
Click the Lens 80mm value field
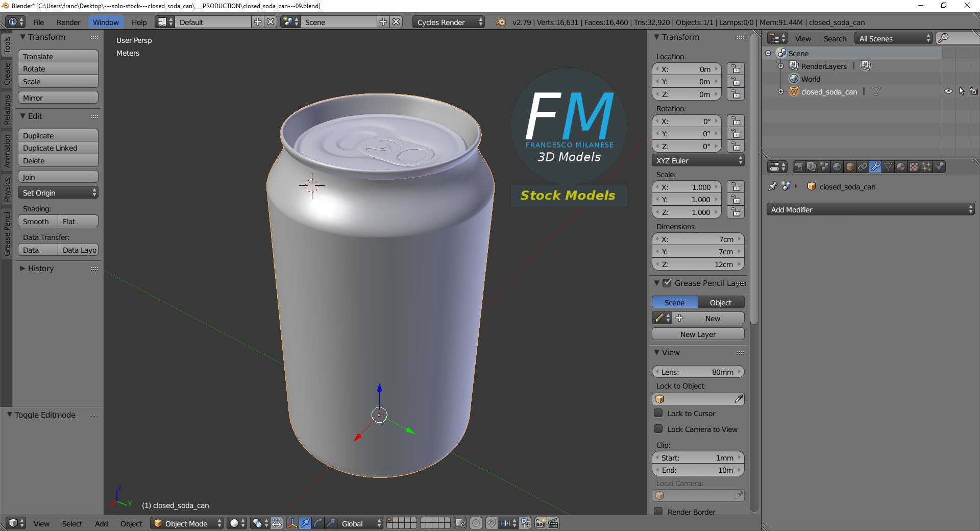pos(698,372)
